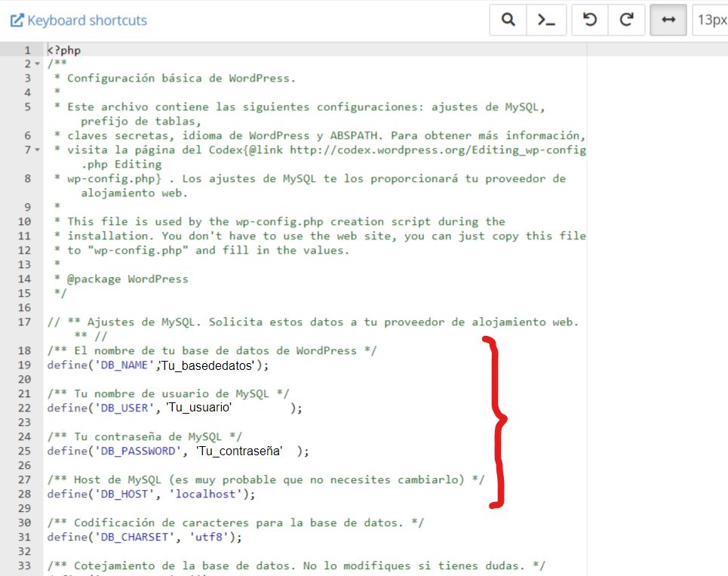728x576 pixels.
Task: Click the search magnifier icon
Action: coord(508,20)
